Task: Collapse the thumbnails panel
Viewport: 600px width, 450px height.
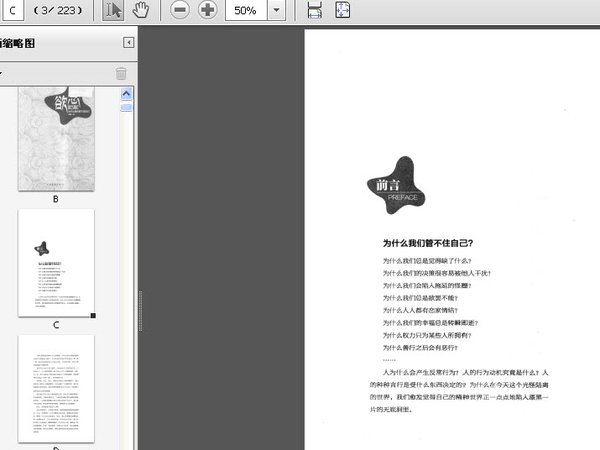Action: coord(128,43)
